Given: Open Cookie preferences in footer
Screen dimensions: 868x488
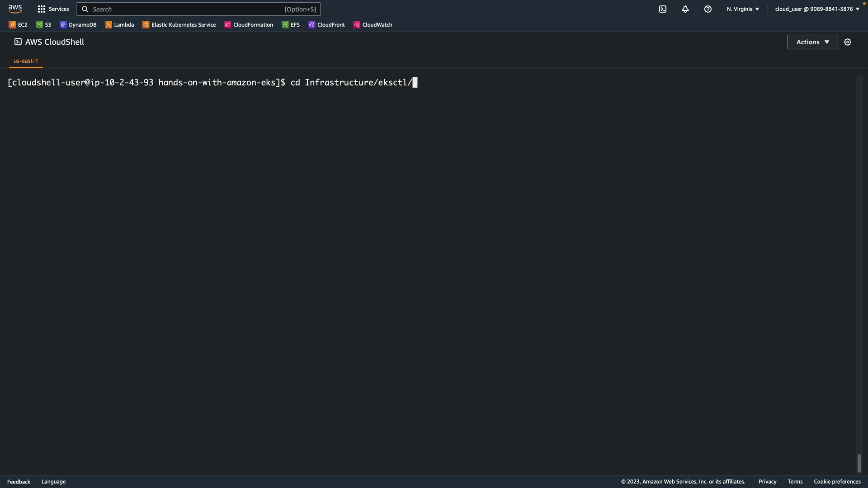Looking at the screenshot, I should tap(837, 482).
